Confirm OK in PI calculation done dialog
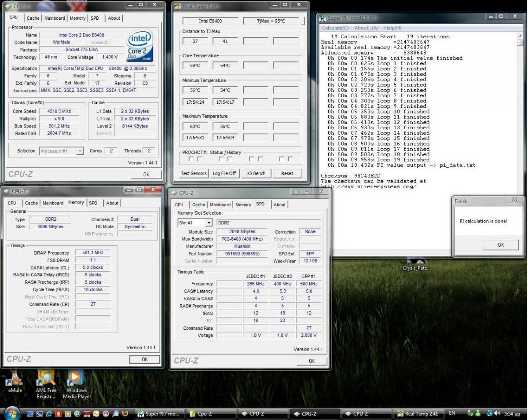Viewport: 528px width, 420px height. [501, 245]
